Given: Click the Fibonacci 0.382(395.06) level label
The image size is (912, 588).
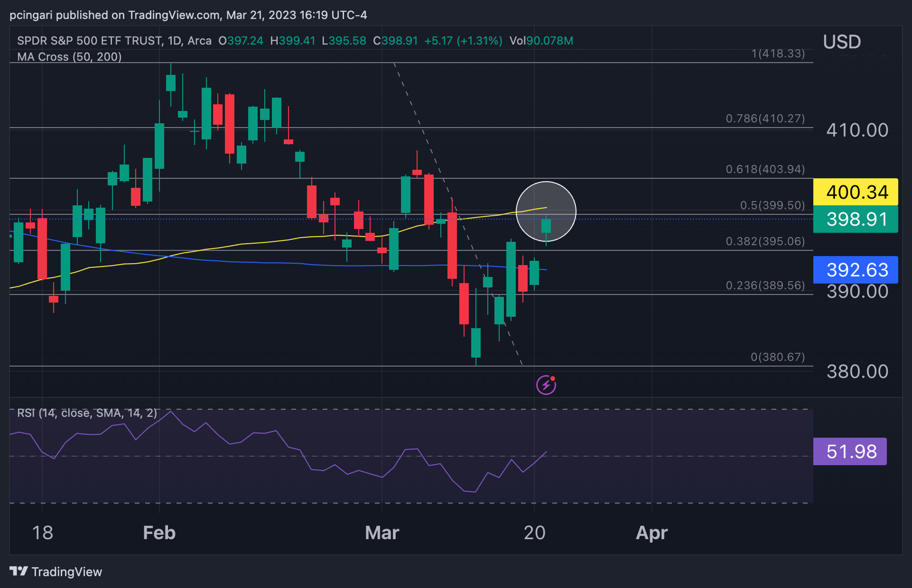Looking at the screenshot, I should [x=765, y=241].
